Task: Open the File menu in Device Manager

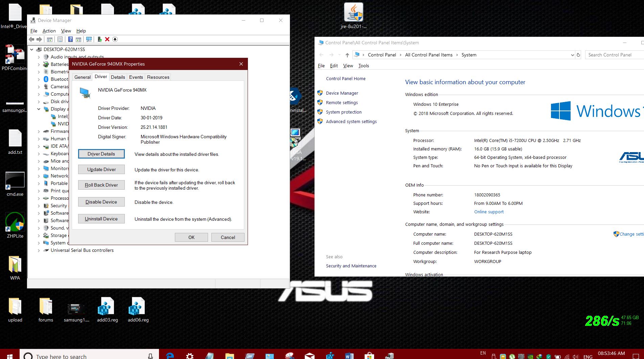Action: click(x=34, y=31)
